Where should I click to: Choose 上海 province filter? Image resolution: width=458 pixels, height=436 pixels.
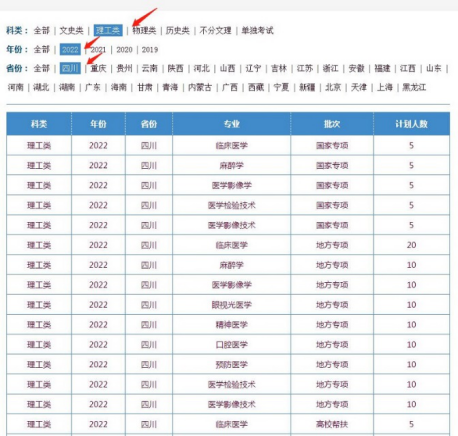click(x=385, y=88)
